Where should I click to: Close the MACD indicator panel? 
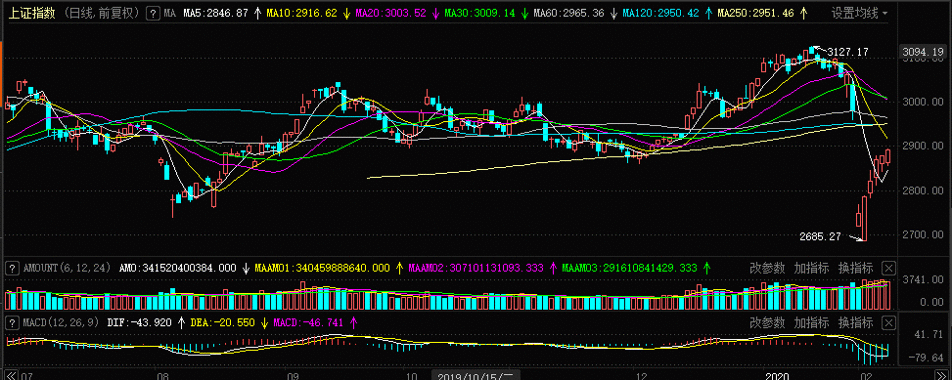click(x=889, y=322)
